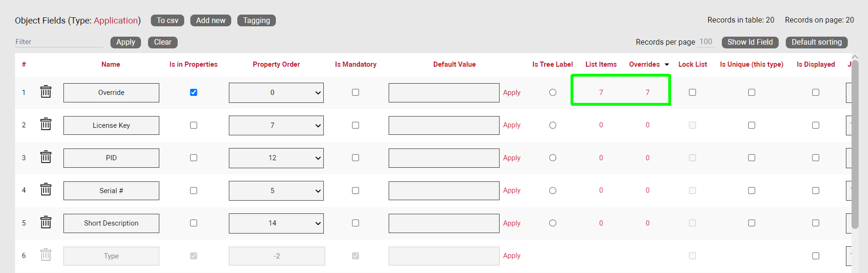Click the Overrides column sort arrow
The width and height of the screenshot is (868, 273).
tap(666, 65)
